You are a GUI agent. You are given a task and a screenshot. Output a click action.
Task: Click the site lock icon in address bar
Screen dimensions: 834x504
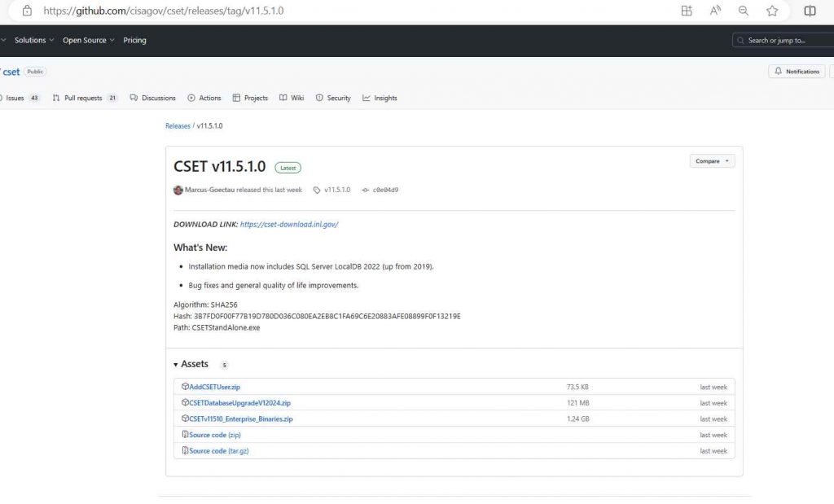pyautogui.click(x=27, y=11)
